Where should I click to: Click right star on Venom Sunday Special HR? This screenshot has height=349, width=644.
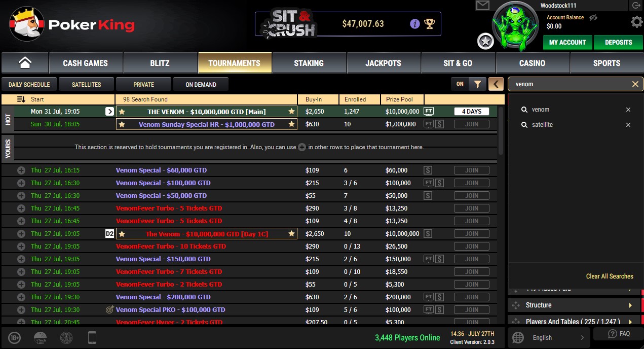[x=291, y=124]
